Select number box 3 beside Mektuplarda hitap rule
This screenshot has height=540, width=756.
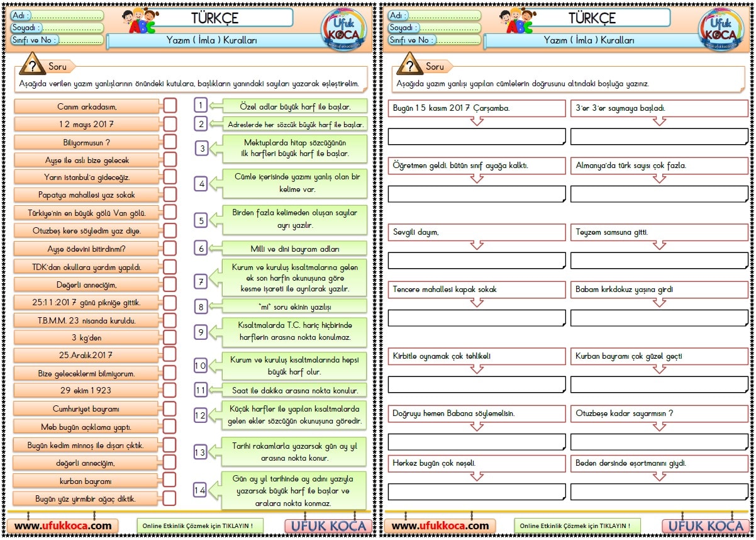click(x=201, y=149)
